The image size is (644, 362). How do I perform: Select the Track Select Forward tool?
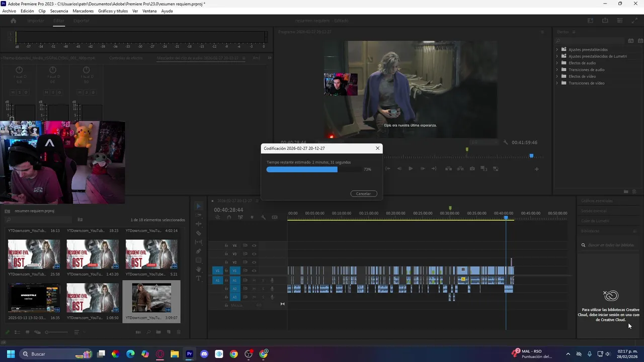coord(198,215)
